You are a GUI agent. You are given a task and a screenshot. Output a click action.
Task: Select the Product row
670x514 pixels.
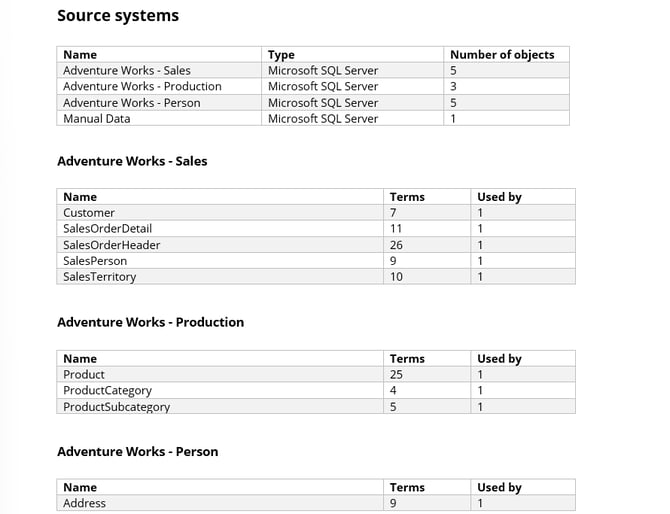(x=316, y=374)
